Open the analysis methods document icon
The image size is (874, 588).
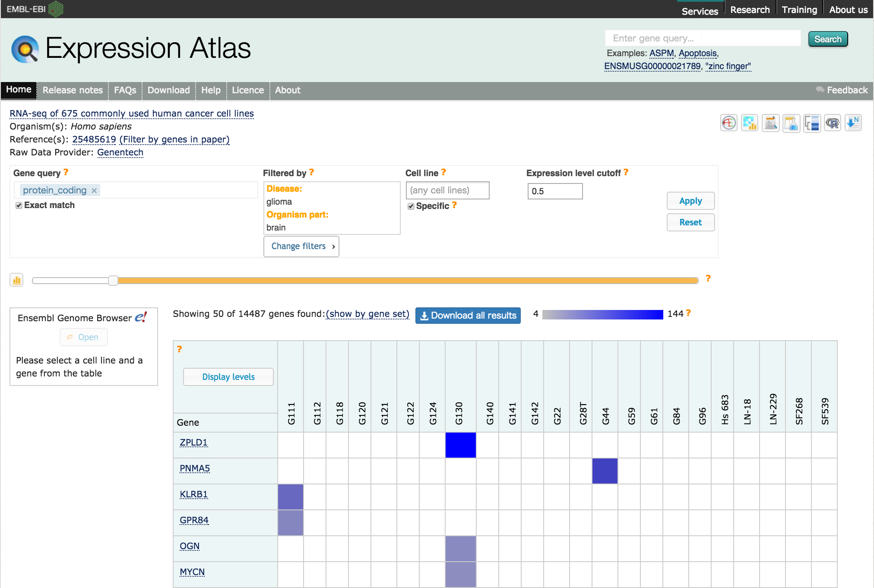tap(770, 123)
